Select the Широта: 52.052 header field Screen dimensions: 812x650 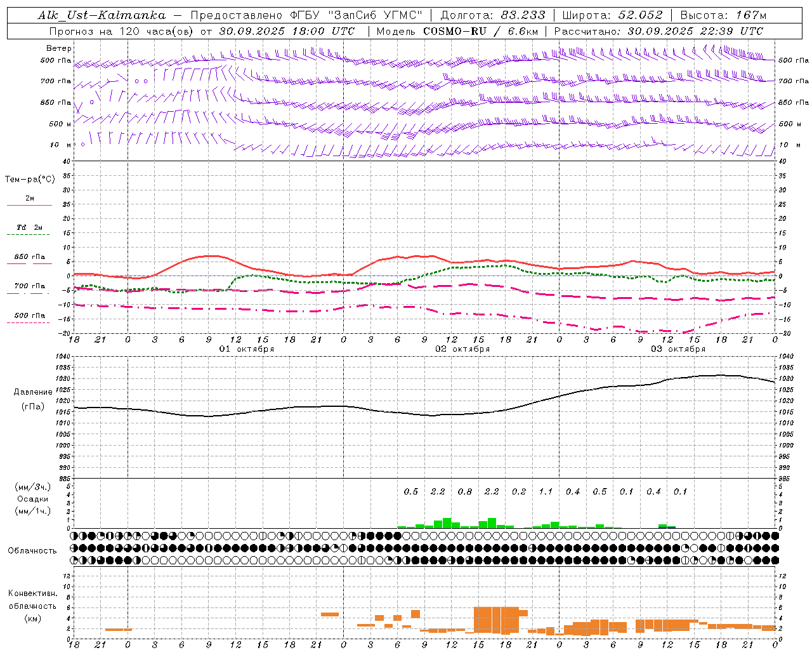pyautogui.click(x=613, y=15)
